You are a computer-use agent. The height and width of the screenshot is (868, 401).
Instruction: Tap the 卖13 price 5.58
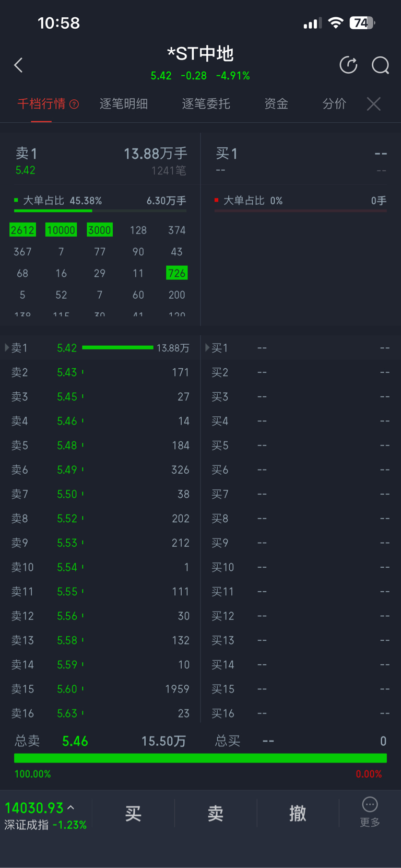67,640
